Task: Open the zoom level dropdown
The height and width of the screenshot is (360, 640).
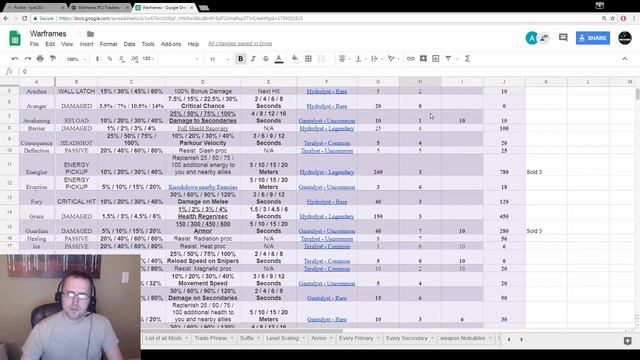Action: [76, 59]
